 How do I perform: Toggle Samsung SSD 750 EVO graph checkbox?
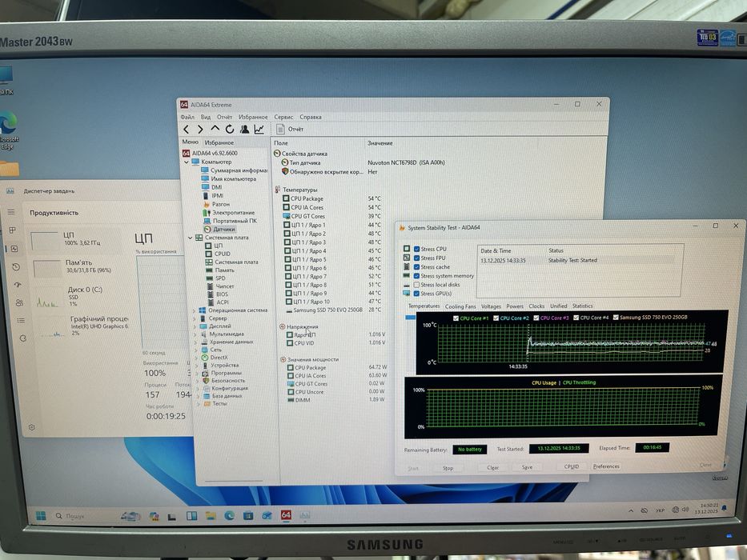(616, 317)
